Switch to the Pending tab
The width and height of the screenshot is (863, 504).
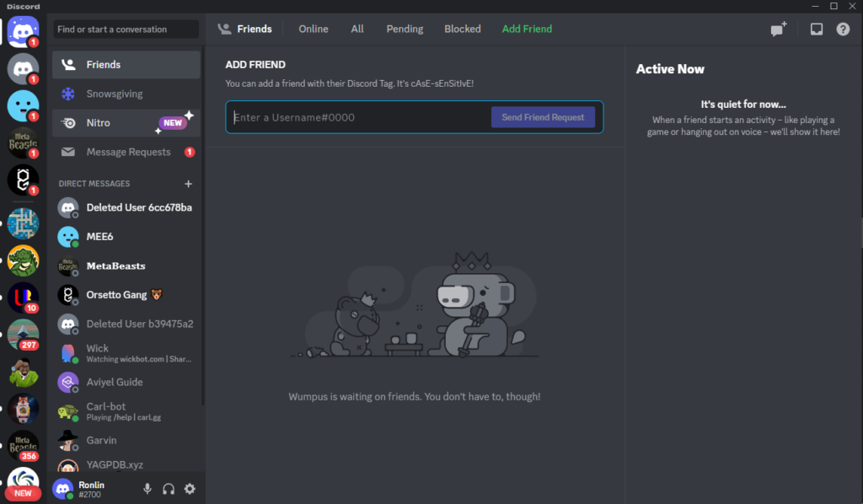405,29
